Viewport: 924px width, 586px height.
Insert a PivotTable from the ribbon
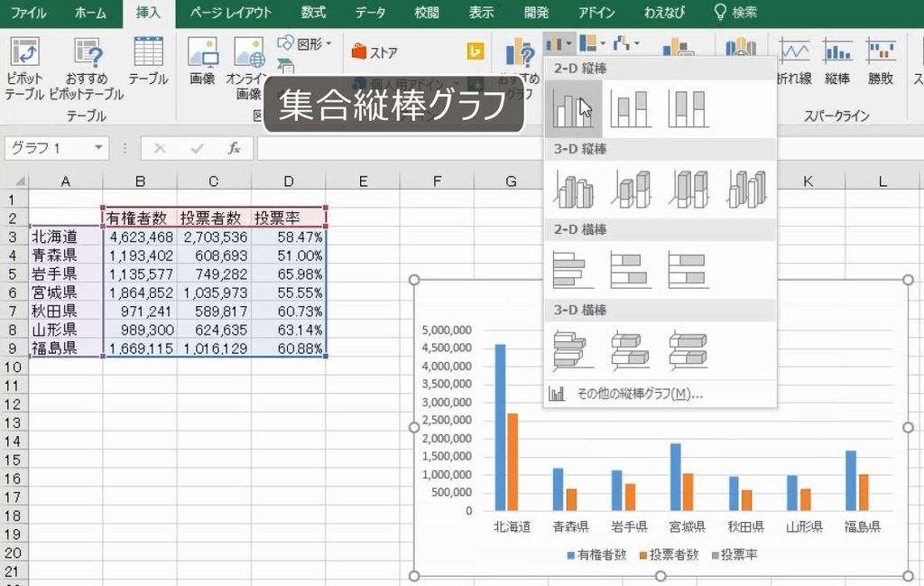coord(24,68)
